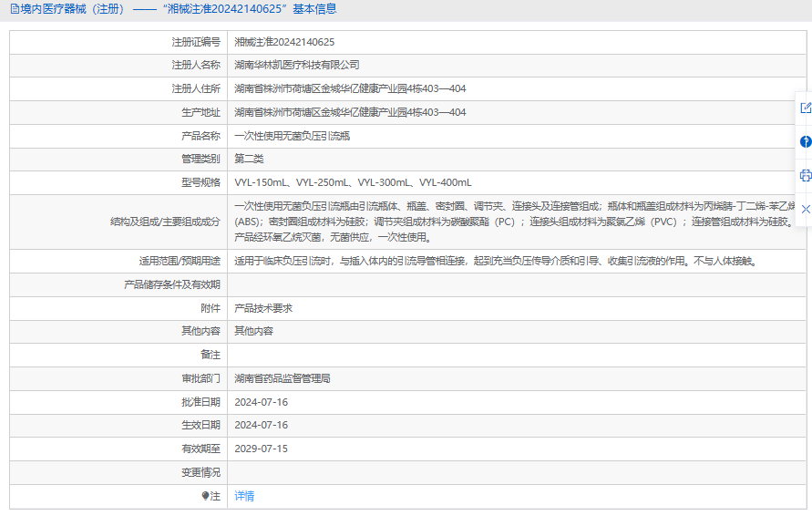
Task: Click the blue question mark help icon
Action: click(806, 141)
